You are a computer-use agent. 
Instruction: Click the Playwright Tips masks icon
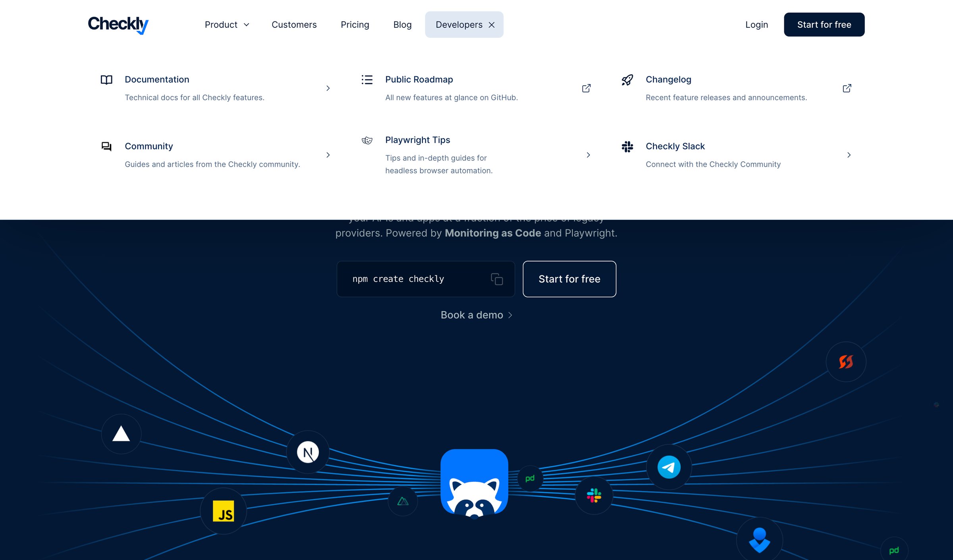[x=367, y=140]
